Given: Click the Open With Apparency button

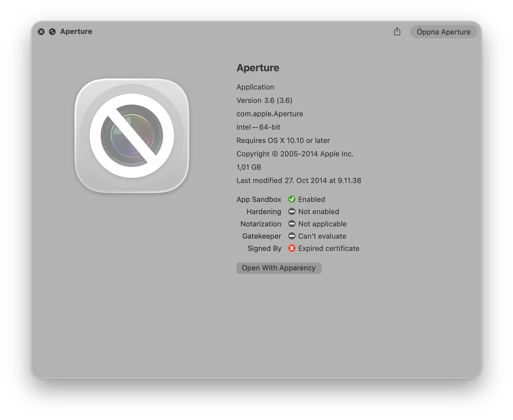Looking at the screenshot, I should pos(279,268).
